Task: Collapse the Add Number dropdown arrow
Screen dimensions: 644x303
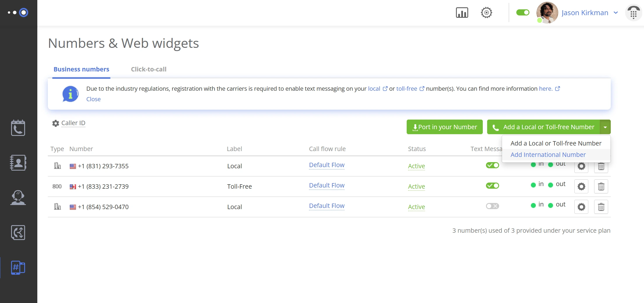Action: tap(605, 127)
